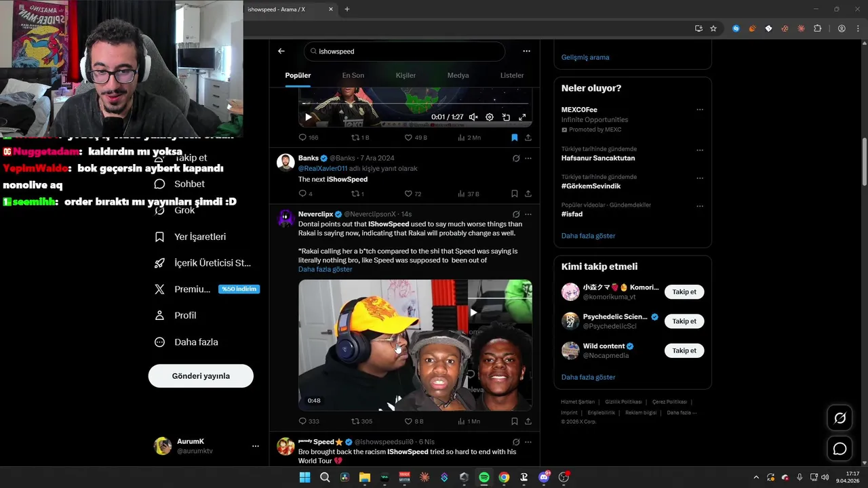Click the Gönderi yayınla button

pos(201,376)
